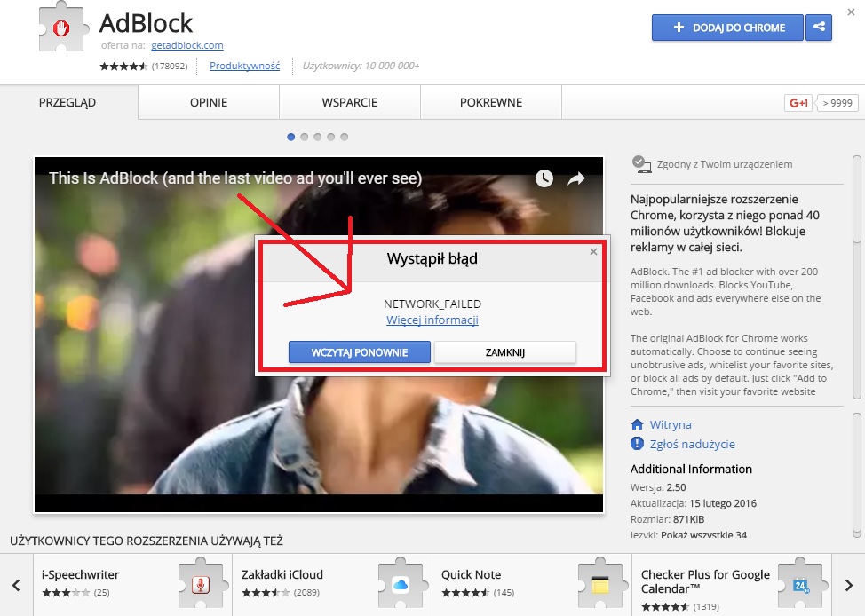865x616 pixels.
Task: Click the compatible-device checkmark icon
Action: [x=641, y=164]
